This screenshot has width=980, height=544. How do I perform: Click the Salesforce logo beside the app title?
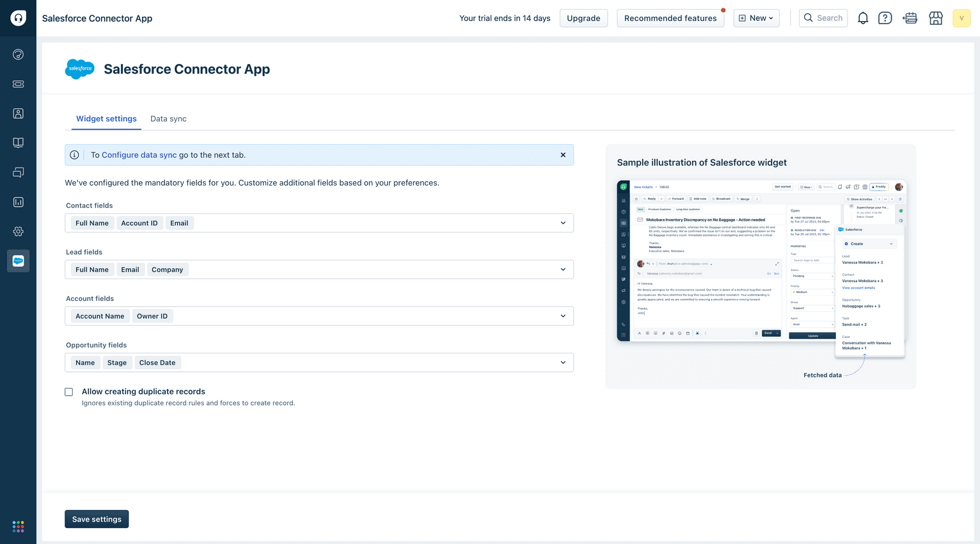(80, 68)
